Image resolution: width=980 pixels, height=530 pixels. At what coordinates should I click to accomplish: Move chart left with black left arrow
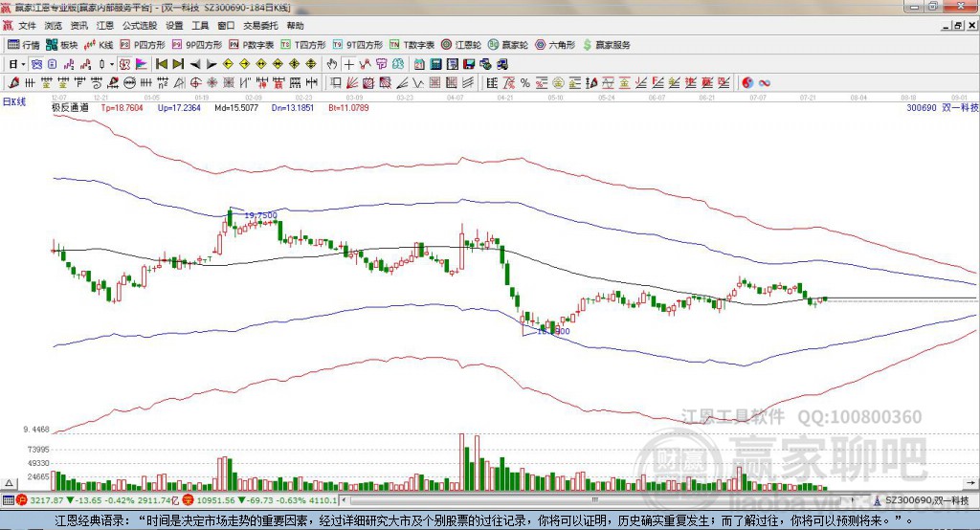point(195,64)
